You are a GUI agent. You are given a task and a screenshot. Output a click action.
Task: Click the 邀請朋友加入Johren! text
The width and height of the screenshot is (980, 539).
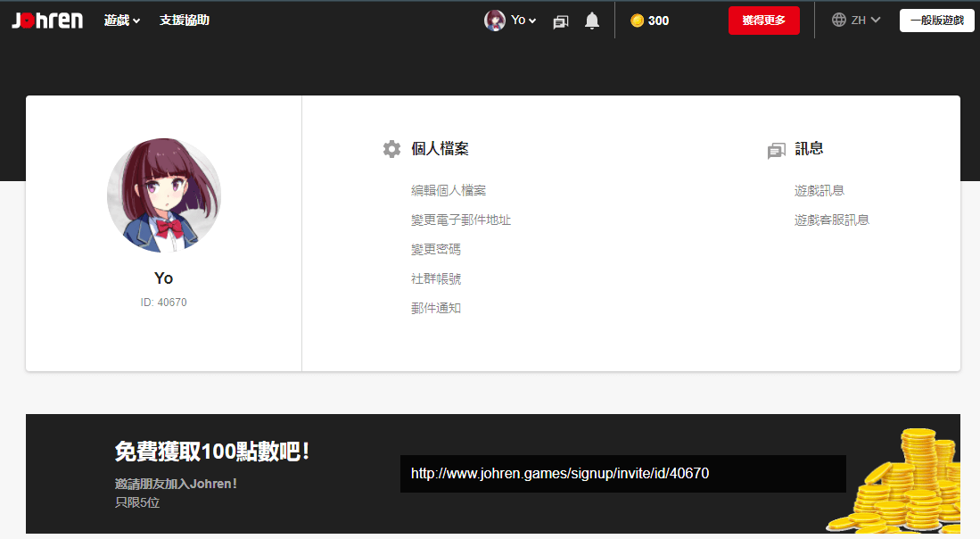pos(176,484)
